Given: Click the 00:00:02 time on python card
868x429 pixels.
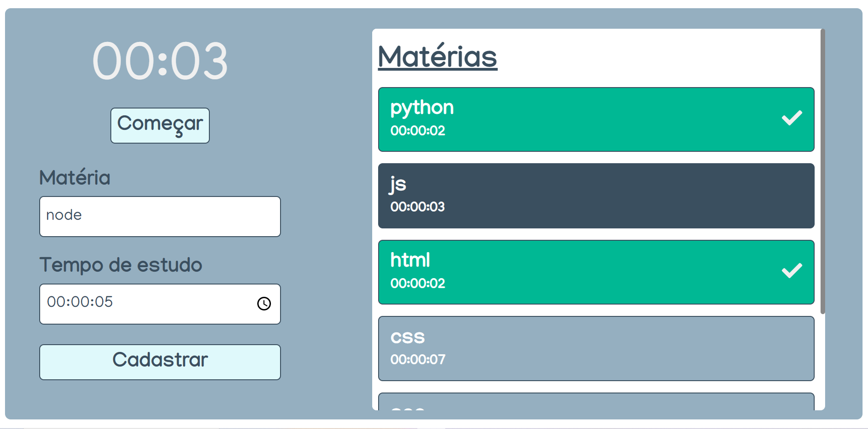Looking at the screenshot, I should coord(418,131).
